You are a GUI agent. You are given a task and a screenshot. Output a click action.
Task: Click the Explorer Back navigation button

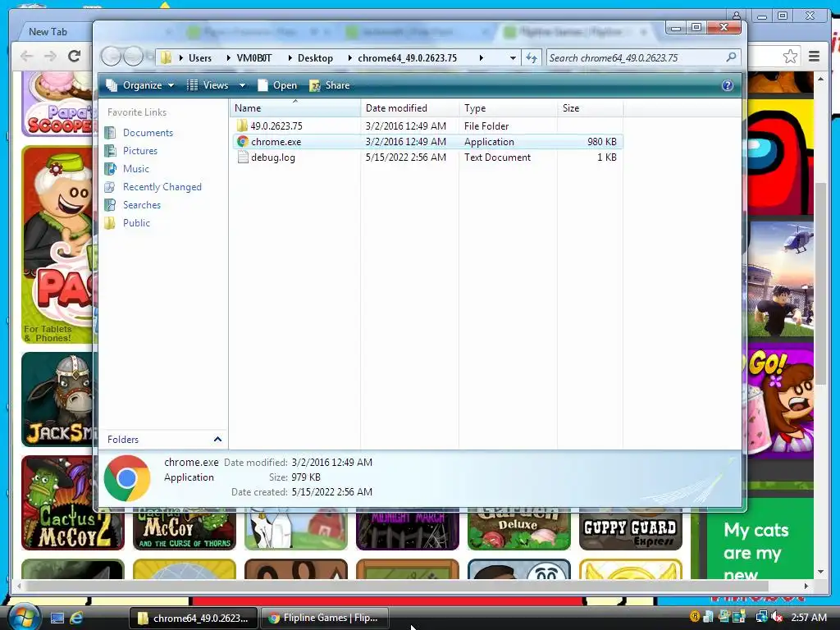pos(111,57)
